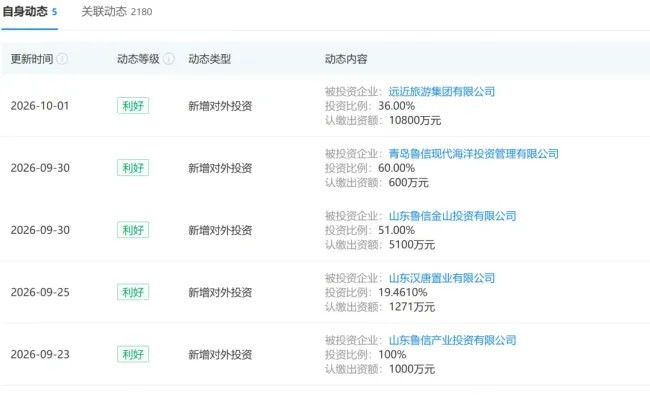The width and height of the screenshot is (650, 395).
Task: Select amount 600万元
Action: (408, 183)
